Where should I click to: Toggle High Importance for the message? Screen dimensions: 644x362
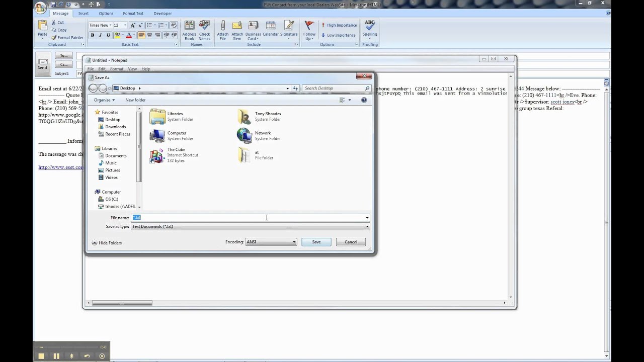tap(339, 25)
